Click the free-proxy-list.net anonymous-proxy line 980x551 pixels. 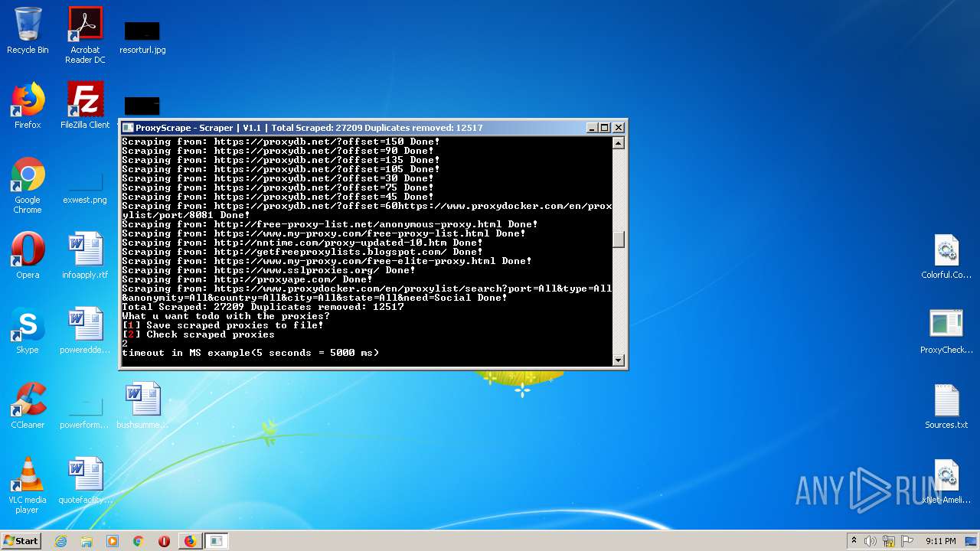(330, 224)
